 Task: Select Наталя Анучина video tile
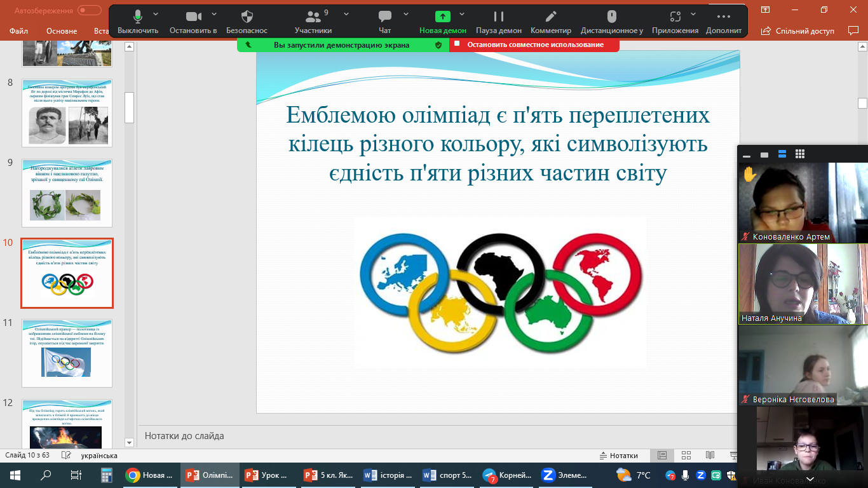[803, 284]
